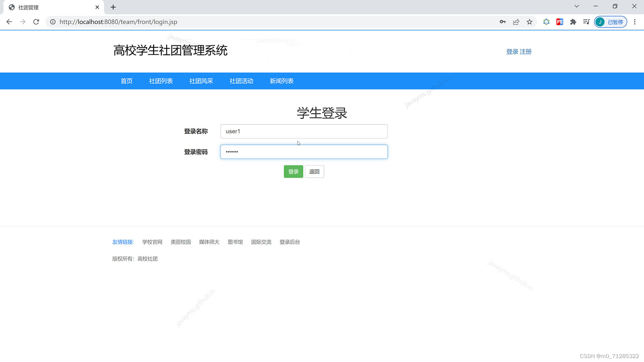This screenshot has width=644, height=362.
Task: Click the media control playlist icon
Action: click(586, 22)
